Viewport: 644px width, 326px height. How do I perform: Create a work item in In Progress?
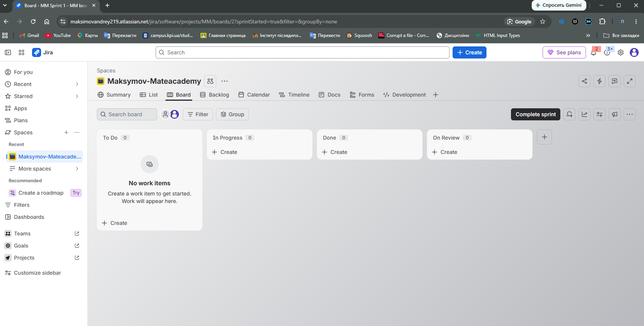[x=225, y=152]
